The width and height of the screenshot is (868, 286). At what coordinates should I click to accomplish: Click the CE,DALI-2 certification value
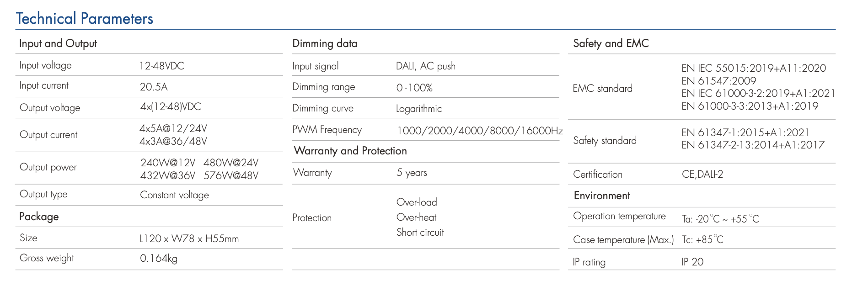702,174
